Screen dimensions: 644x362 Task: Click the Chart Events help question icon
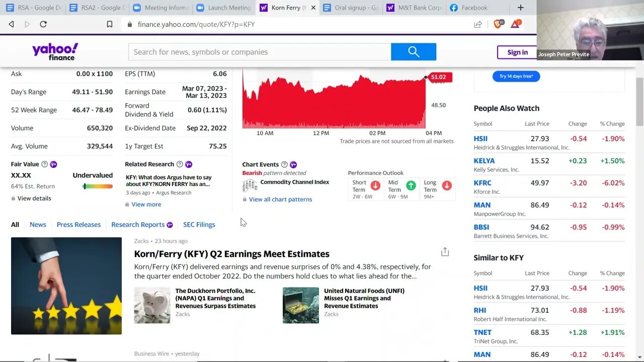(284, 164)
